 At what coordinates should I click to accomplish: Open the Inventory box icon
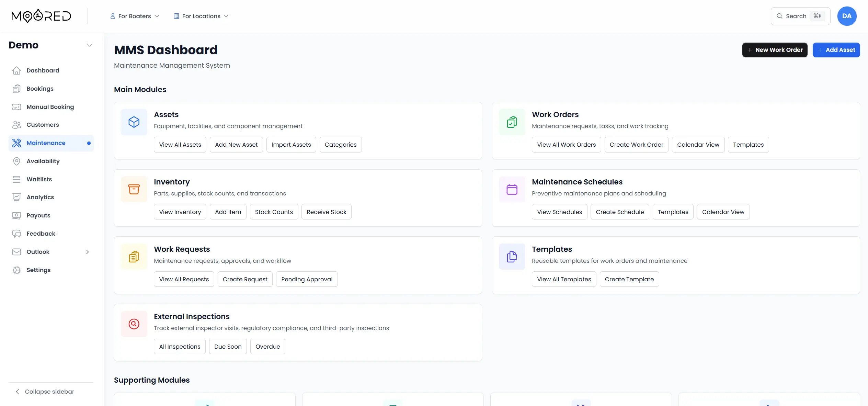pos(134,189)
